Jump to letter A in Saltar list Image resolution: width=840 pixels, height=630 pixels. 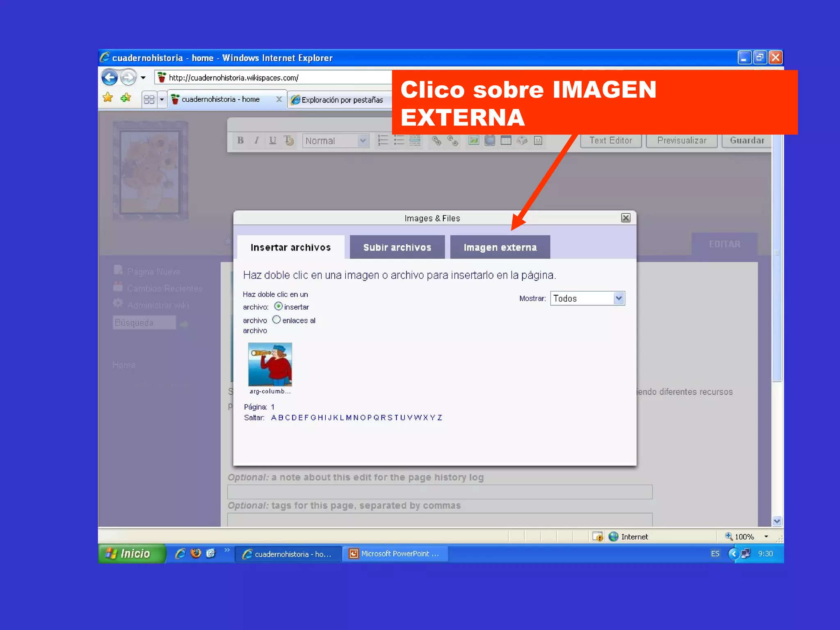pyautogui.click(x=274, y=418)
